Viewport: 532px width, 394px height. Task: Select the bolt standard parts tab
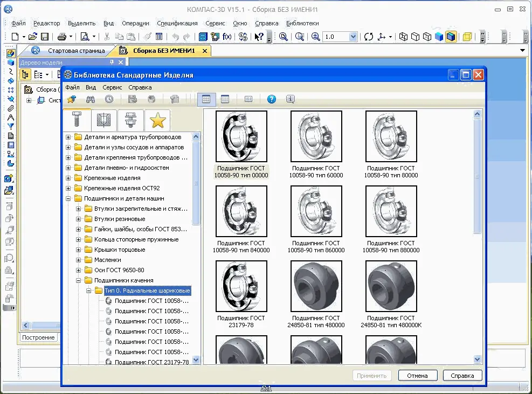tap(75, 120)
